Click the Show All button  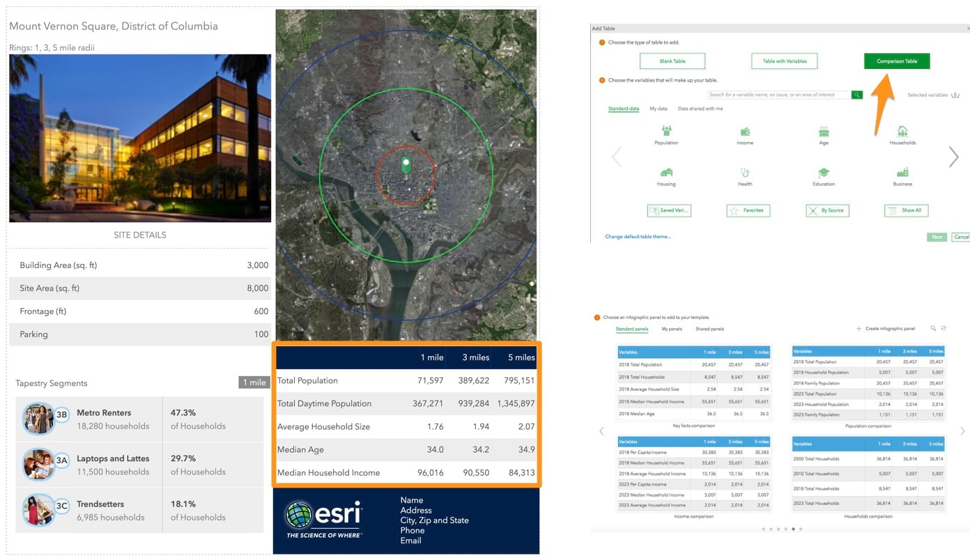tap(907, 210)
